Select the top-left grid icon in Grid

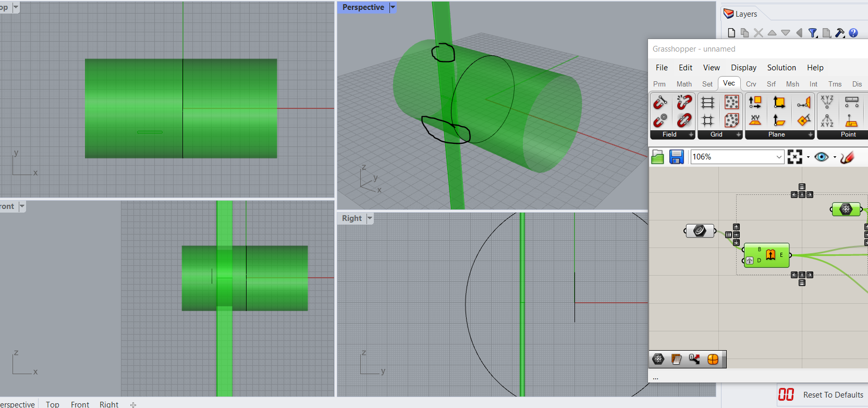(707, 102)
